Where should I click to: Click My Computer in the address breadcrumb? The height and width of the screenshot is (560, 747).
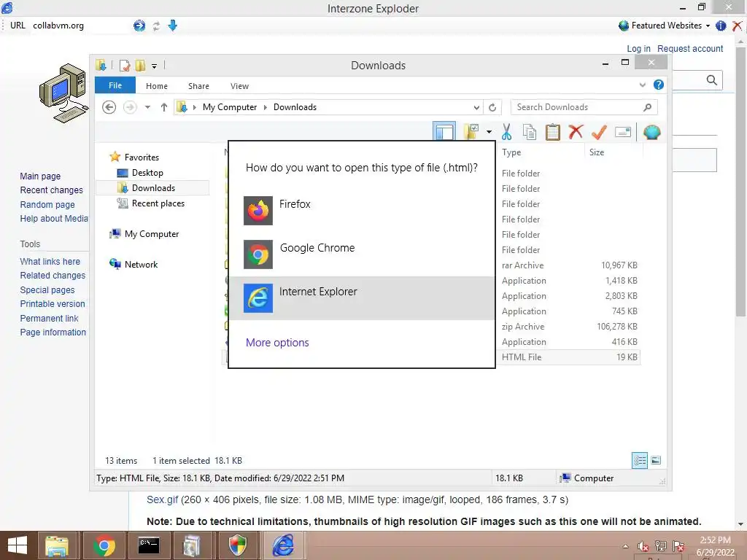[x=230, y=107]
